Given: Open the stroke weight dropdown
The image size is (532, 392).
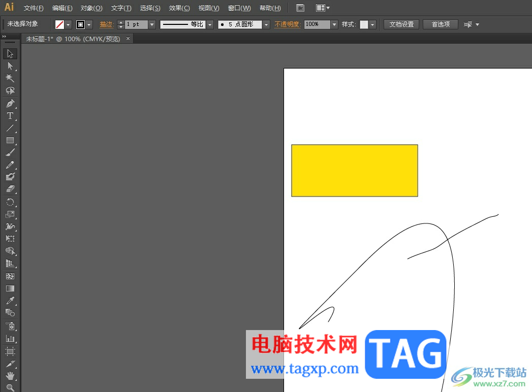Looking at the screenshot, I should coord(152,24).
